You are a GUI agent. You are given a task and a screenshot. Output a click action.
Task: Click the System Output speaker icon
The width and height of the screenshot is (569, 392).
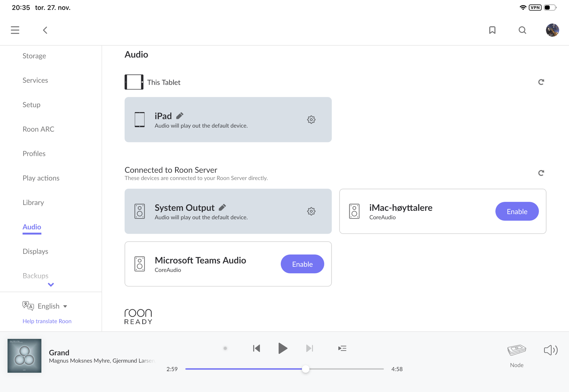point(140,211)
